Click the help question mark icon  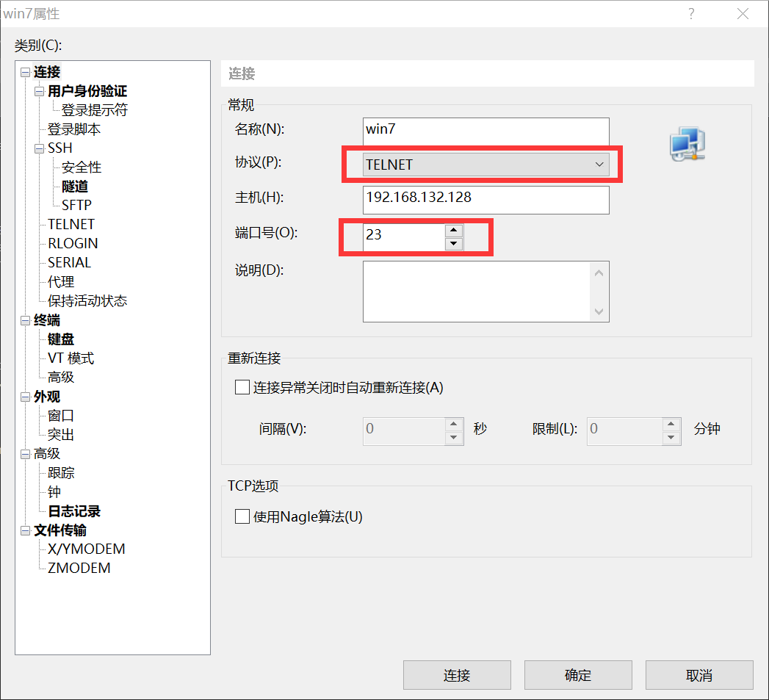(x=691, y=14)
